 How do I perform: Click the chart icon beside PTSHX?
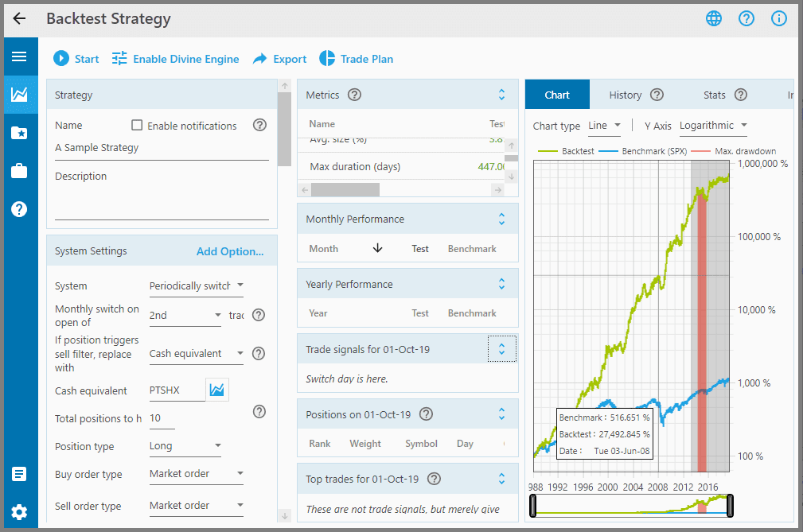(x=216, y=390)
